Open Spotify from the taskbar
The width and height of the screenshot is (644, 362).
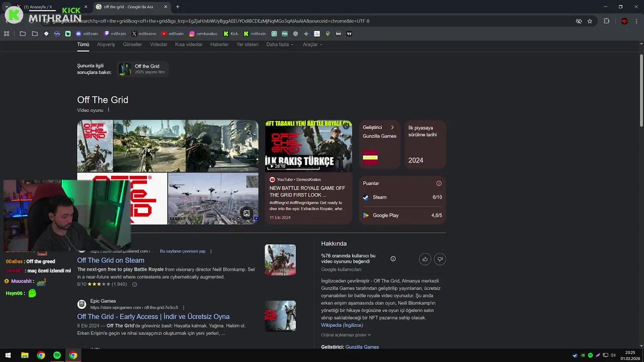click(57, 355)
